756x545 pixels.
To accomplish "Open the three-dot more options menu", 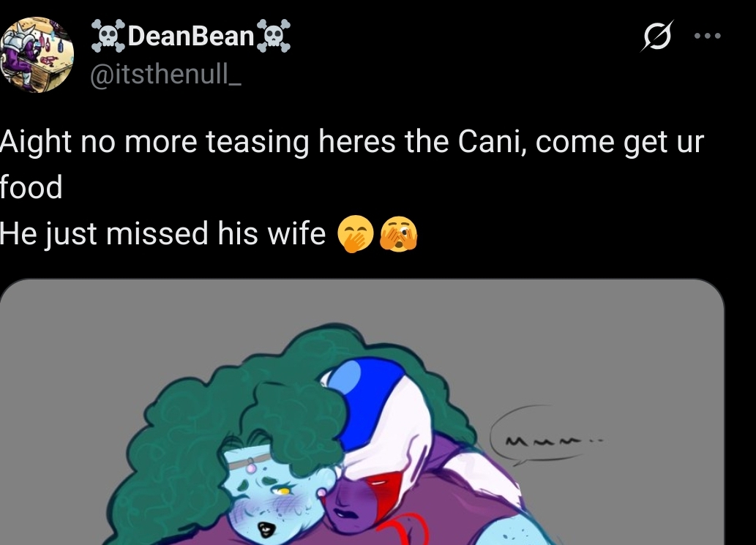I will (707, 36).
